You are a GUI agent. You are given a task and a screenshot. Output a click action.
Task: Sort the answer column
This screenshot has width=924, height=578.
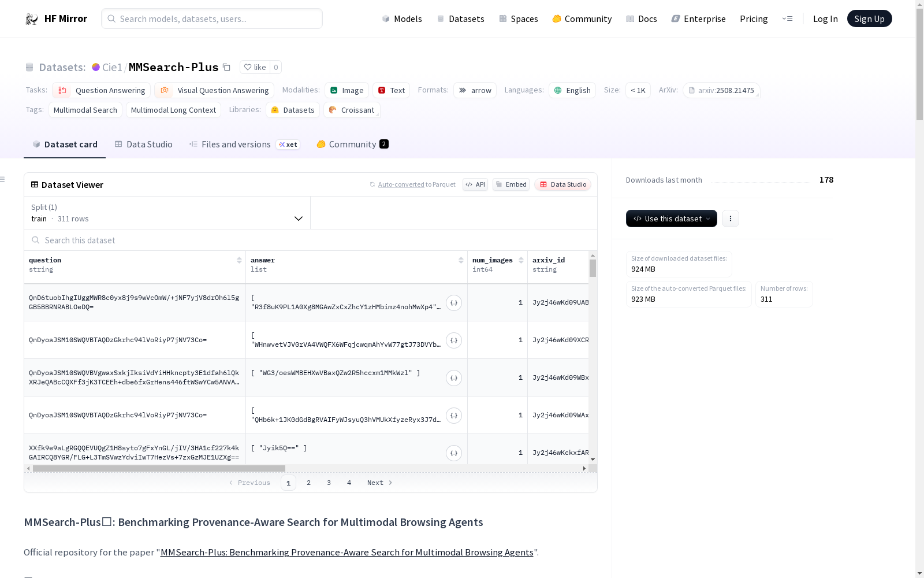click(x=461, y=260)
